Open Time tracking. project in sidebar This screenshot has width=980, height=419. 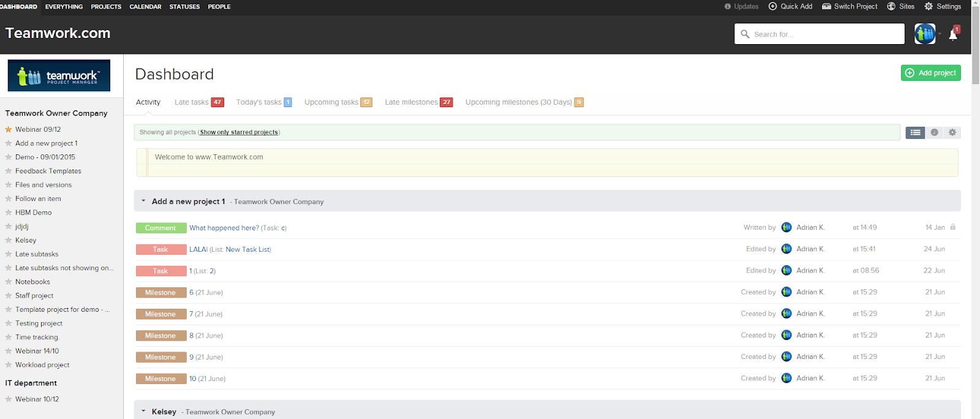point(37,338)
